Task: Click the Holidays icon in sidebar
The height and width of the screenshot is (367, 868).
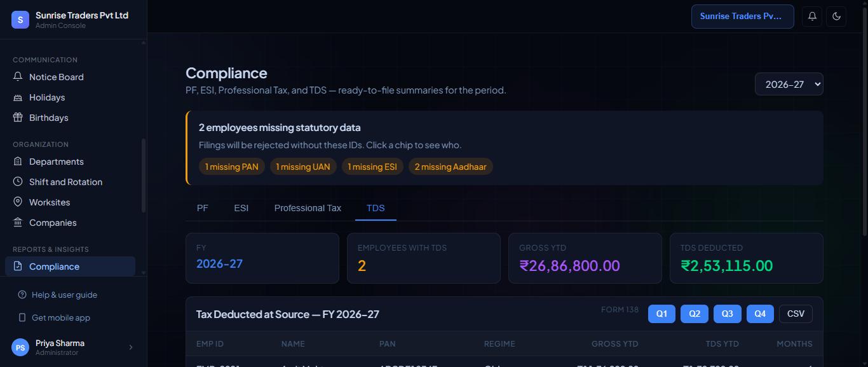Action: tap(18, 97)
